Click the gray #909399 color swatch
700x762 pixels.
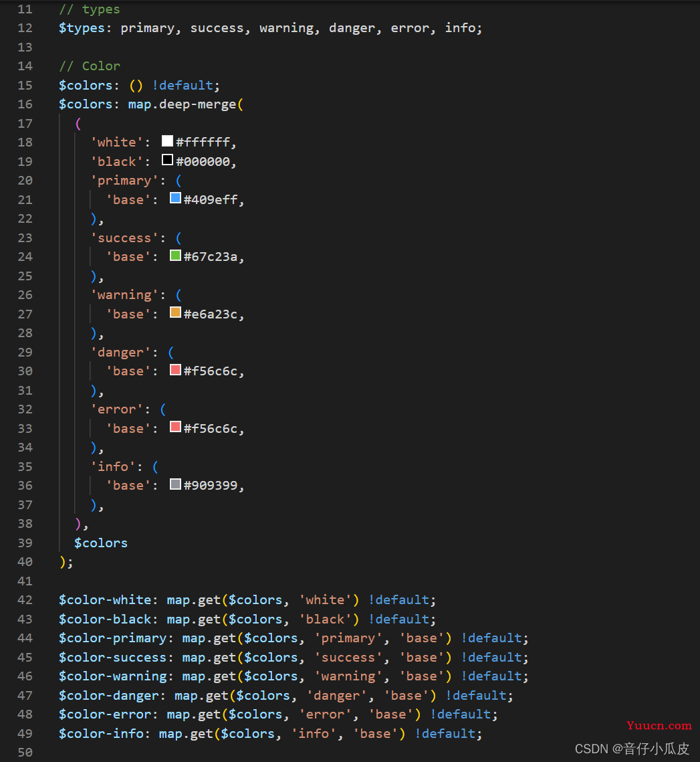pos(175,484)
